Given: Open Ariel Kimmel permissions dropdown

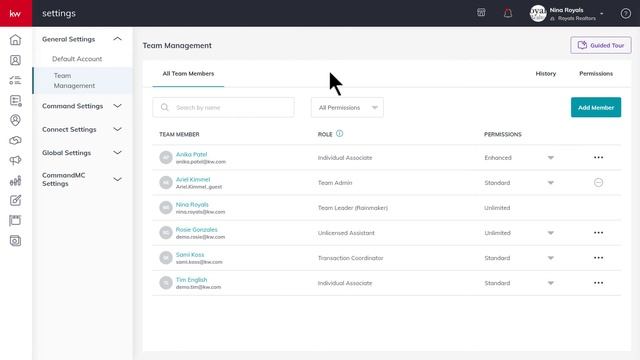Looking at the screenshot, I should tap(551, 183).
